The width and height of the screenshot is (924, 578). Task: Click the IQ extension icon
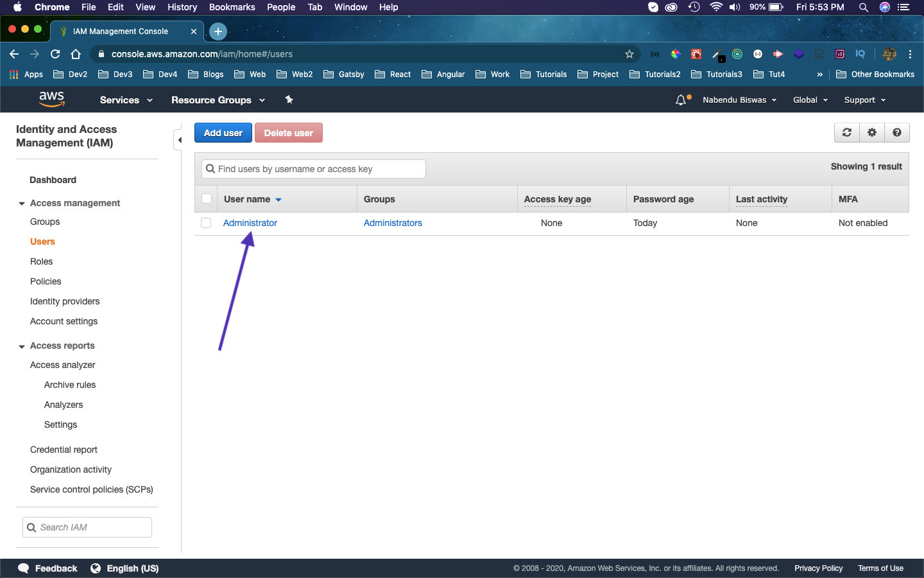[x=860, y=54]
